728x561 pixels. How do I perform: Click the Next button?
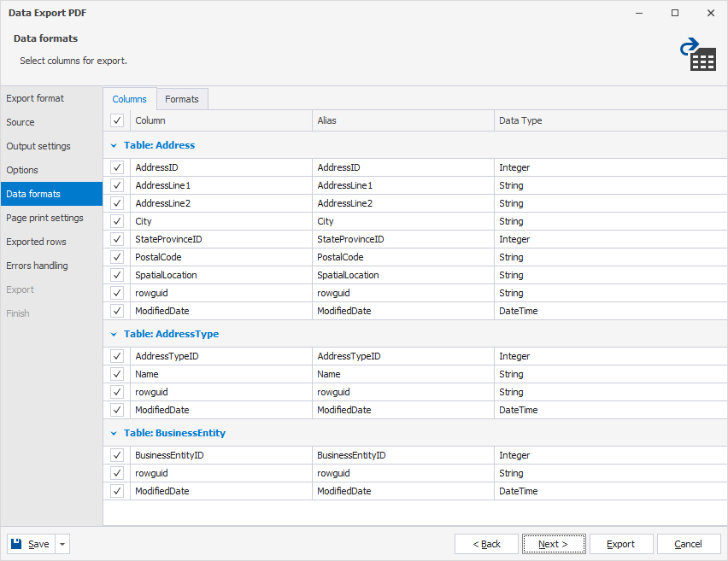coord(554,544)
